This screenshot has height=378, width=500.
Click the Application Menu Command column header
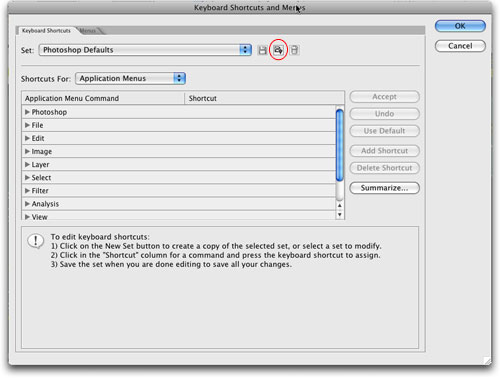[x=103, y=98]
